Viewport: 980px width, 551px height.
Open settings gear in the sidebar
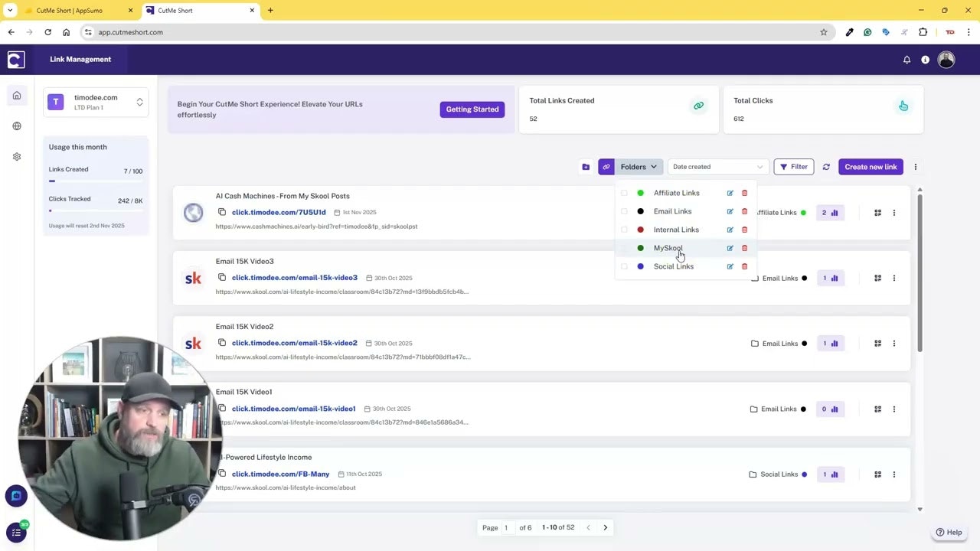click(x=17, y=157)
